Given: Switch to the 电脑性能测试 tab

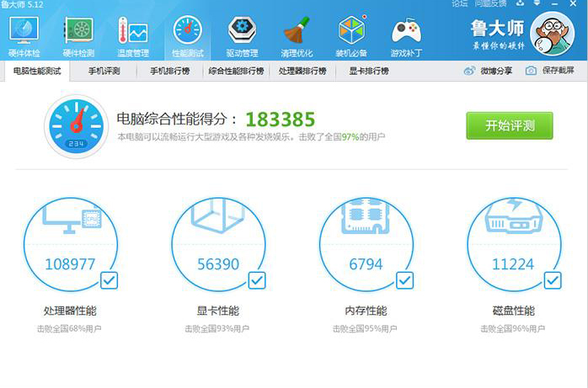Looking at the screenshot, I should [x=37, y=72].
